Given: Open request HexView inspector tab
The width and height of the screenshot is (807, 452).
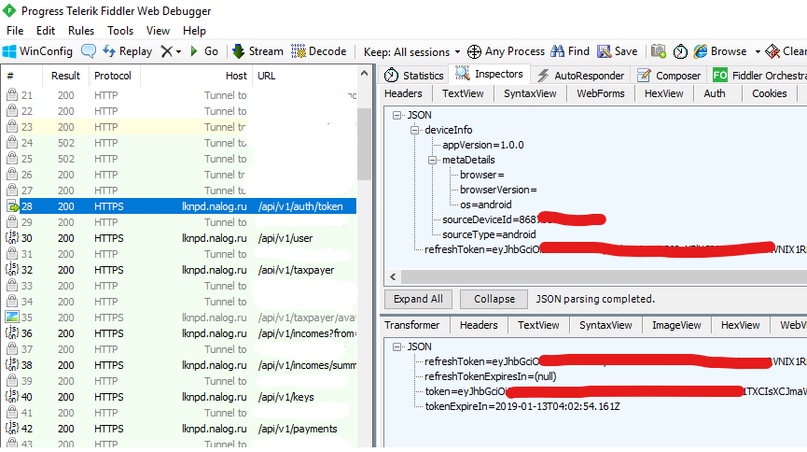Looking at the screenshot, I should click(663, 93).
